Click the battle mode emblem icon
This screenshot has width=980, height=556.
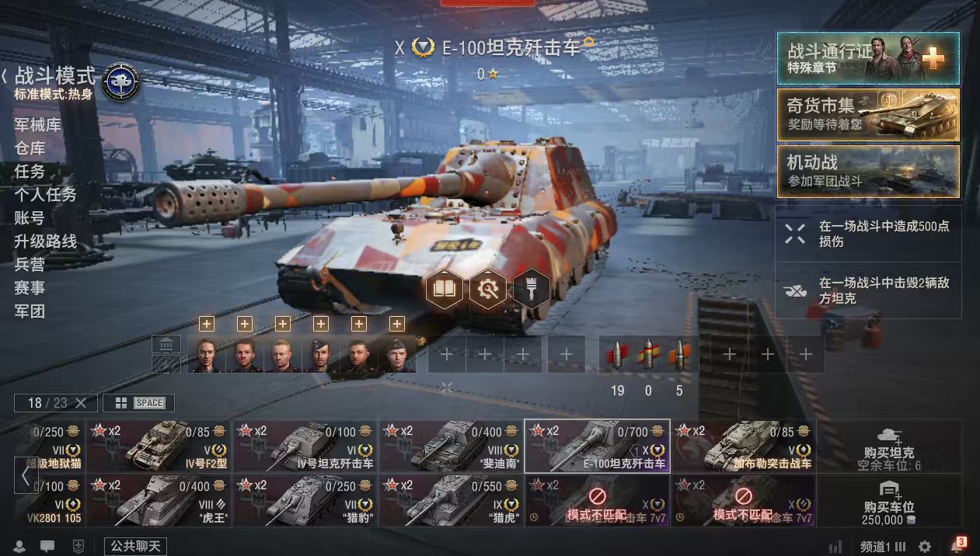[x=120, y=80]
